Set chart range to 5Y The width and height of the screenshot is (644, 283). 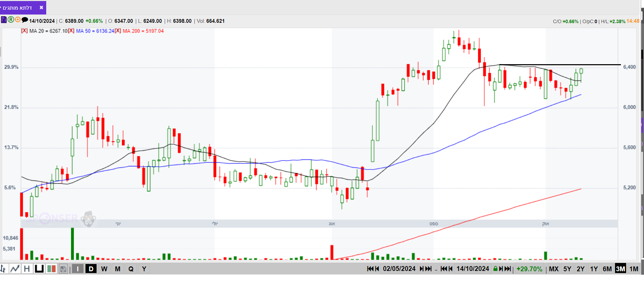567,269
